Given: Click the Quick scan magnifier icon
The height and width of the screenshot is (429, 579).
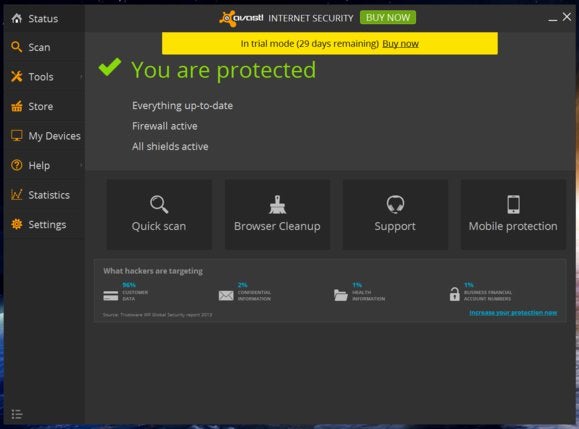Looking at the screenshot, I should 159,204.
